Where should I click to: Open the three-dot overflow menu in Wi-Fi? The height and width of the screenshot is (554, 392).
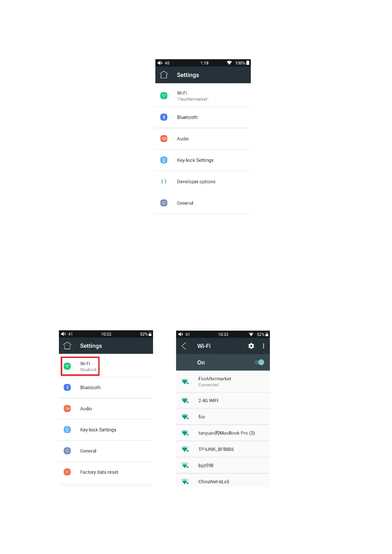click(263, 346)
